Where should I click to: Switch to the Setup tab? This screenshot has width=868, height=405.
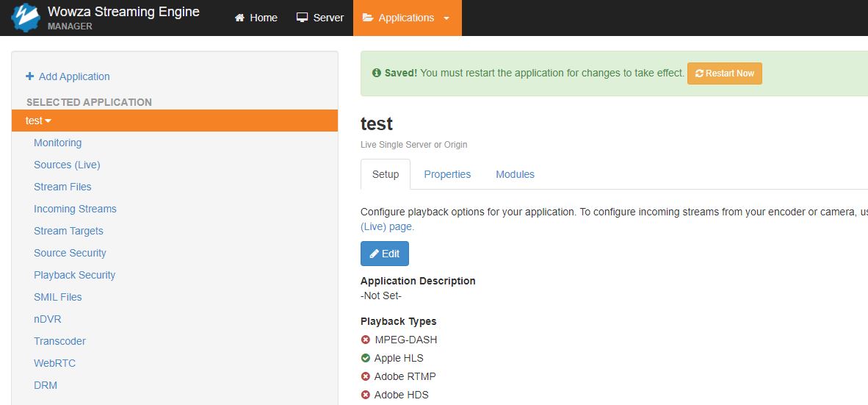386,174
